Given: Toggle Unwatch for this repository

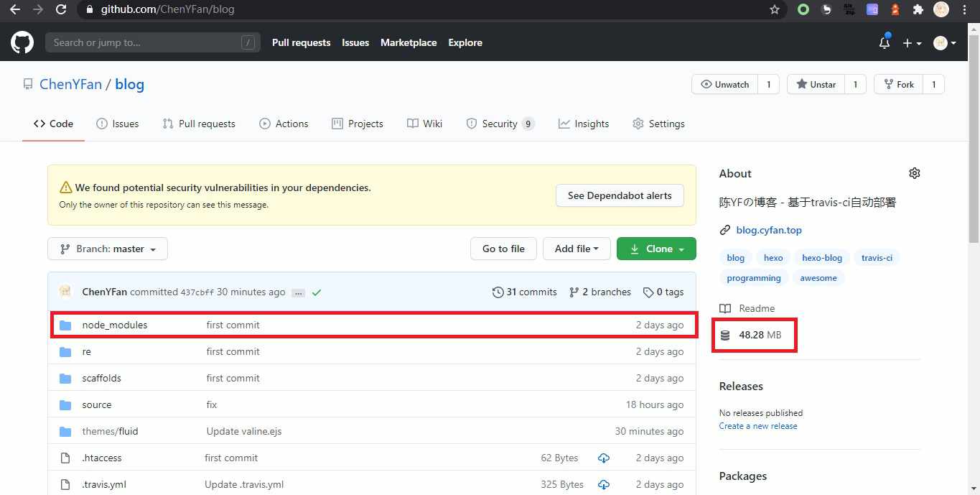Looking at the screenshot, I should point(725,85).
